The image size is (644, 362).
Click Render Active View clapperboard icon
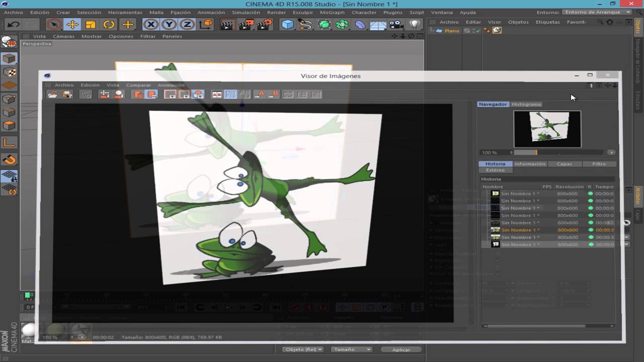coord(227,24)
